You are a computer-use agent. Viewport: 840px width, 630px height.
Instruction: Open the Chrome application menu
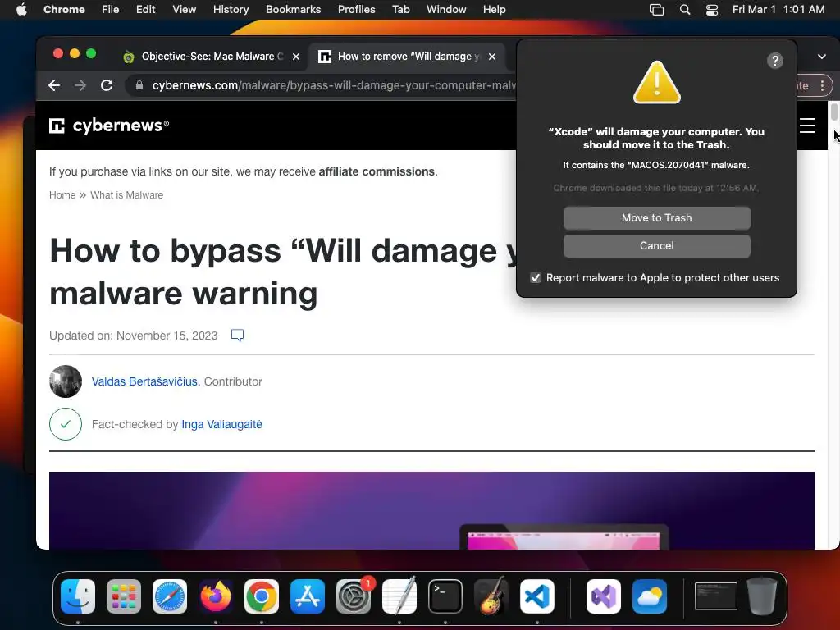pos(64,9)
